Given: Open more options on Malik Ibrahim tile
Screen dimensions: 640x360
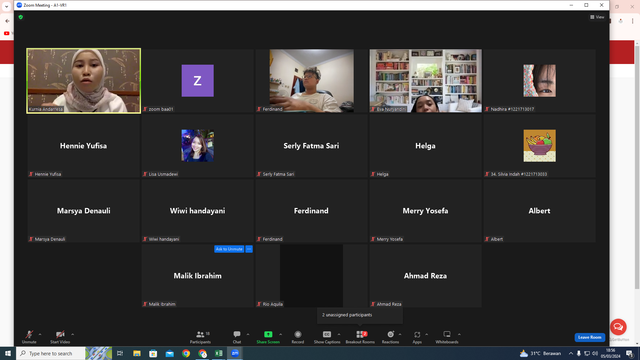Looking at the screenshot, I should coord(249,249).
